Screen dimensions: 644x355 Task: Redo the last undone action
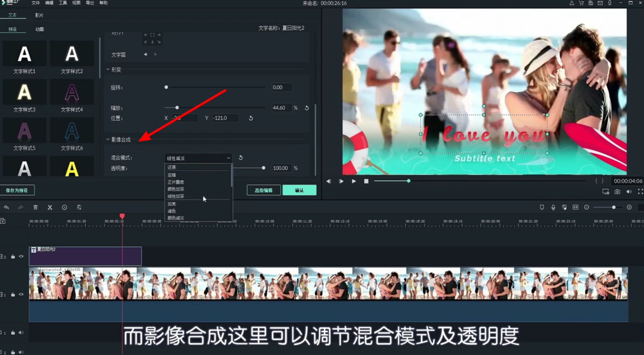click(21, 207)
